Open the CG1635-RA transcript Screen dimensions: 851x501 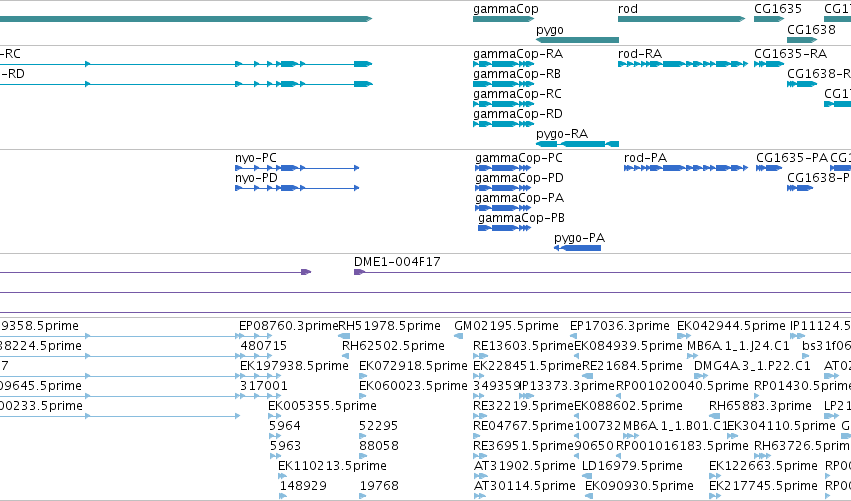(769, 64)
